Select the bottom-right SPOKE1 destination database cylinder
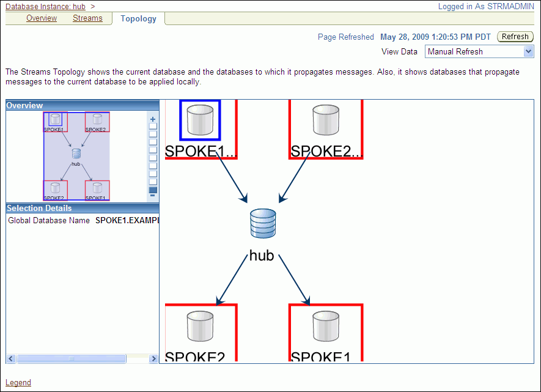The width and height of the screenshot is (541, 392). (x=326, y=326)
